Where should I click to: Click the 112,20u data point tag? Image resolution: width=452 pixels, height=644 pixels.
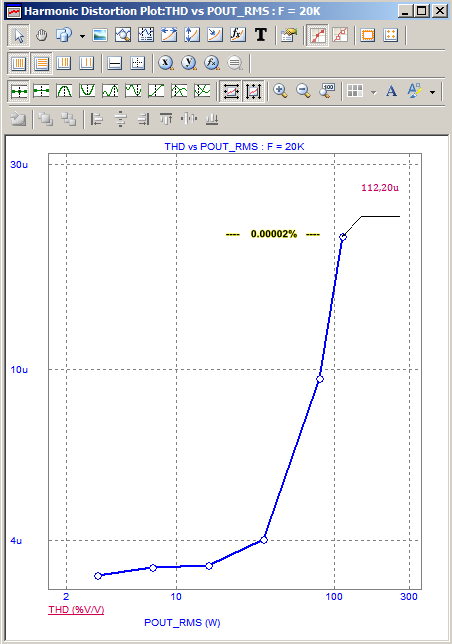coord(380,188)
